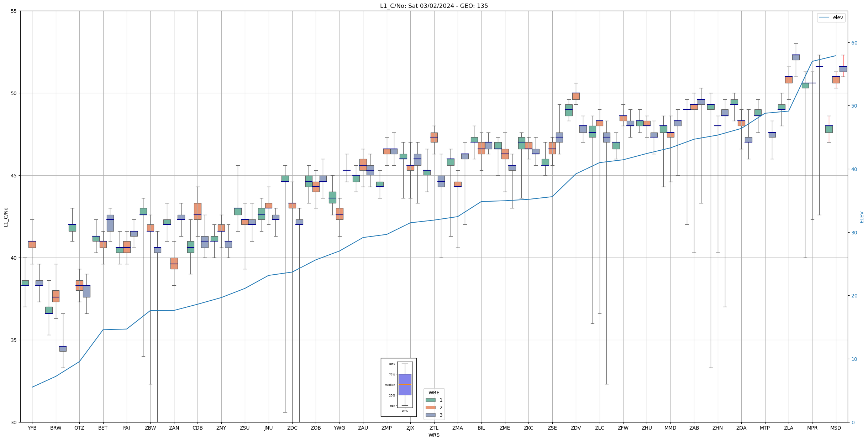The height and width of the screenshot is (441, 868).
Task: Click the left y-axis tick 45
Action: point(14,176)
